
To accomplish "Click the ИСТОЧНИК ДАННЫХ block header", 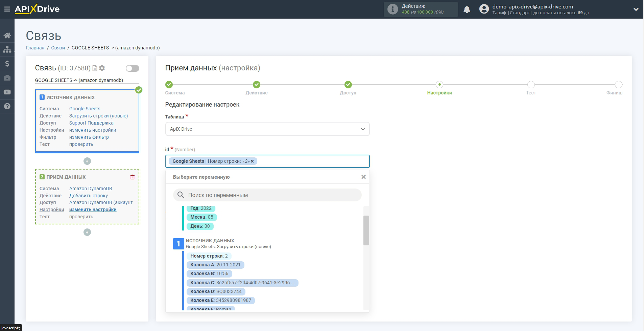I will (x=70, y=97).
